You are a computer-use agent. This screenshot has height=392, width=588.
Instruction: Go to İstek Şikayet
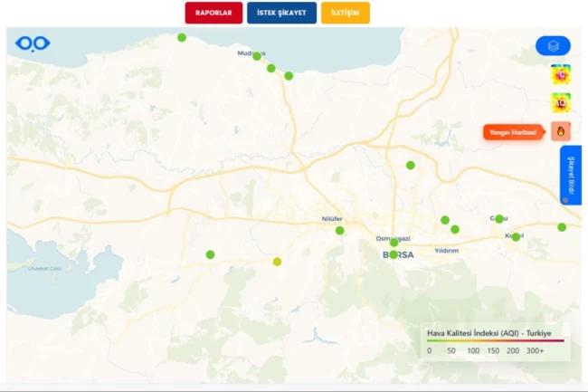[x=281, y=13]
